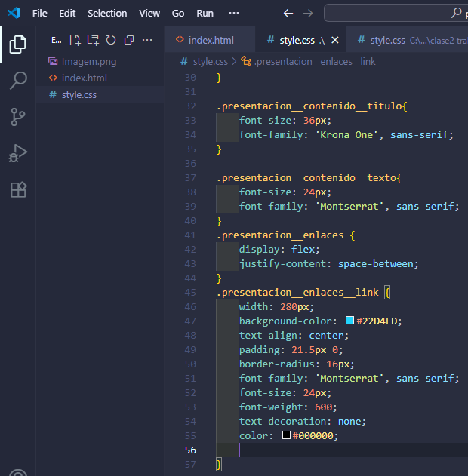The width and height of the screenshot is (468, 476).
Task: Click 'border-radius' property on line 50
Action: click(277, 364)
